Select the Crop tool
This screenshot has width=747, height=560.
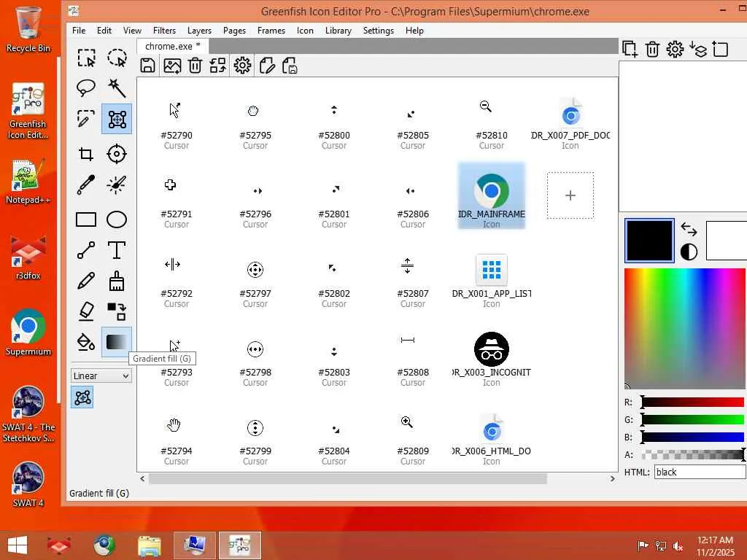coord(86,154)
